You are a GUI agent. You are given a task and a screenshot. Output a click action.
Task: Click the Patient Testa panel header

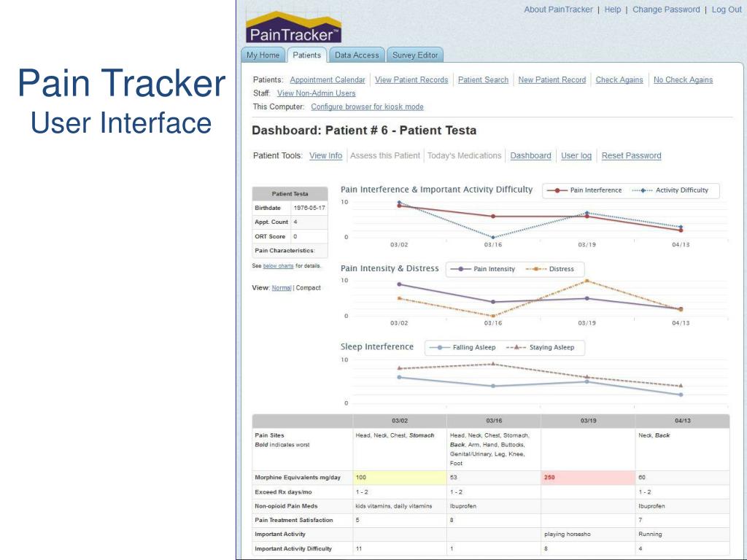[x=290, y=194]
